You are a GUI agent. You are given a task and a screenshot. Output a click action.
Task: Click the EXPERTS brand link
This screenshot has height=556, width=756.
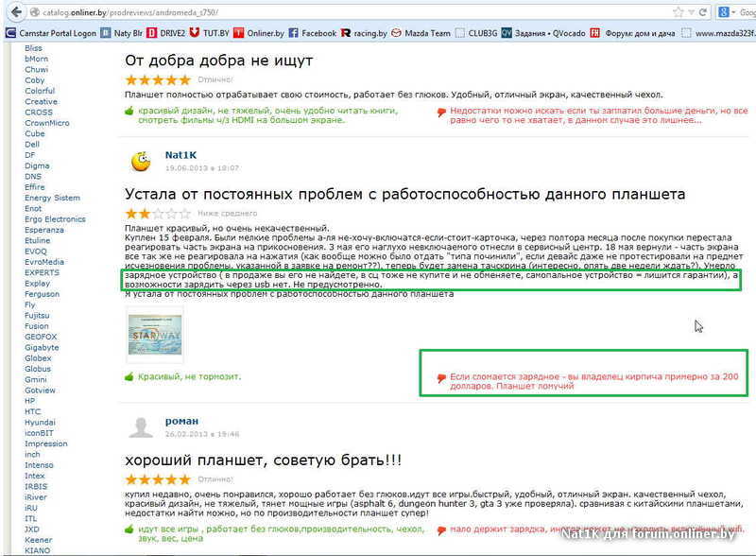pos(42,272)
